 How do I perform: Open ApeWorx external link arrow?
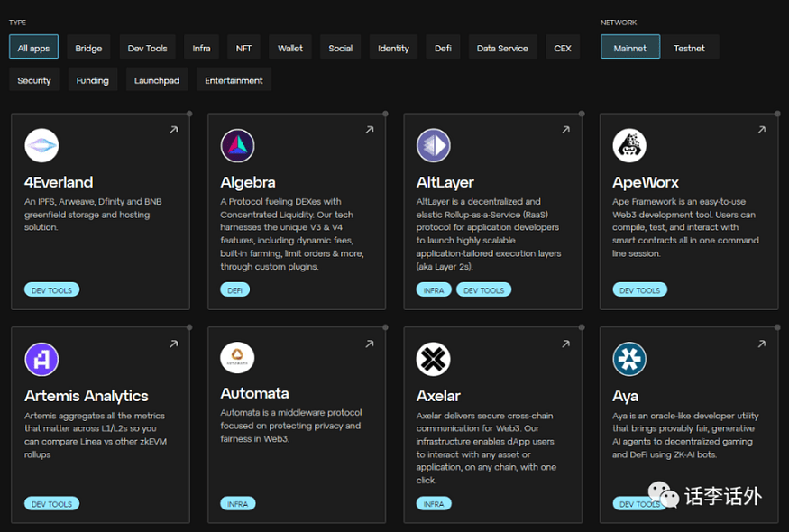tap(762, 130)
